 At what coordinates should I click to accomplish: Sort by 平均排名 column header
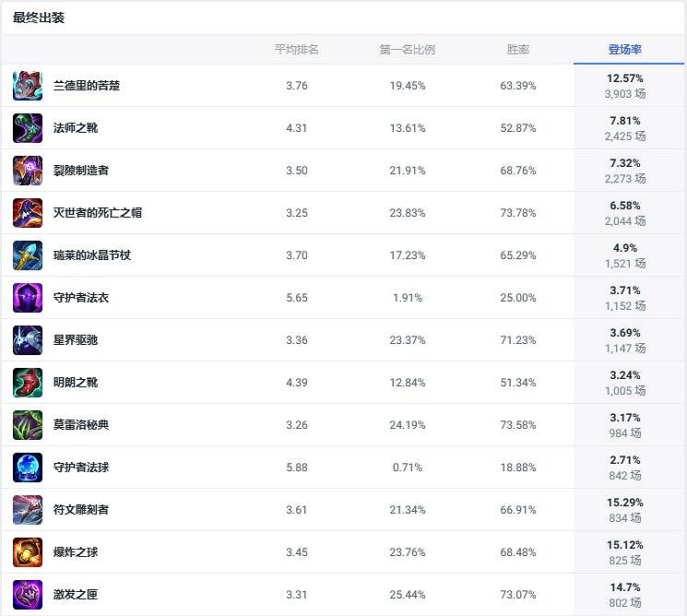tap(297, 50)
